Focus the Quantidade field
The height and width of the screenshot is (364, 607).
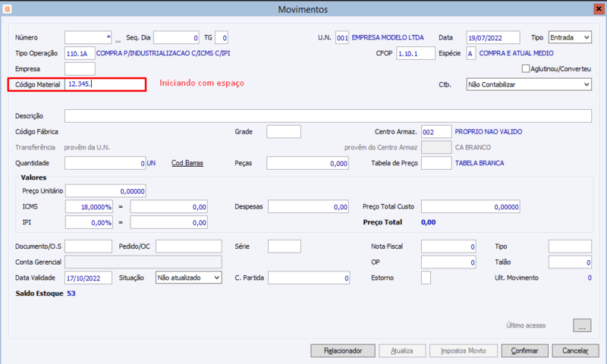[x=105, y=163]
